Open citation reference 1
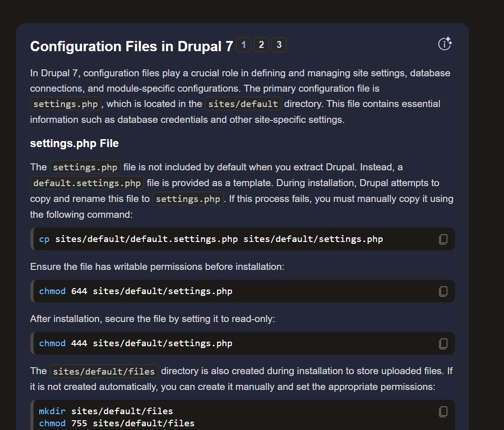The height and width of the screenshot is (430, 504). point(244,45)
